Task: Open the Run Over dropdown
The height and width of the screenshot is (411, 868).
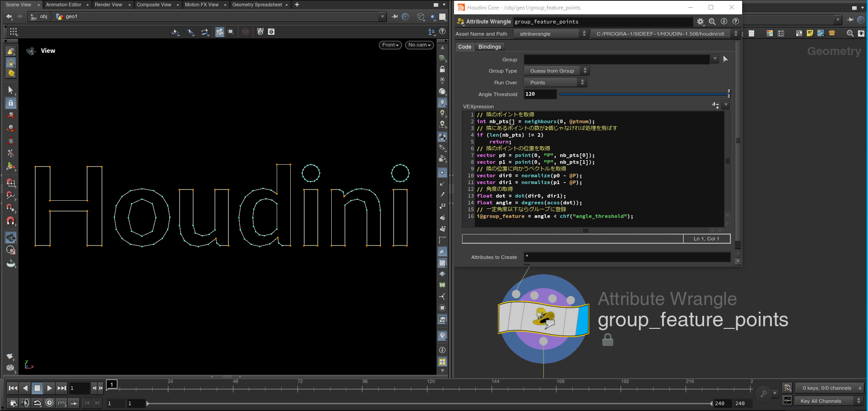Action: 555,83
